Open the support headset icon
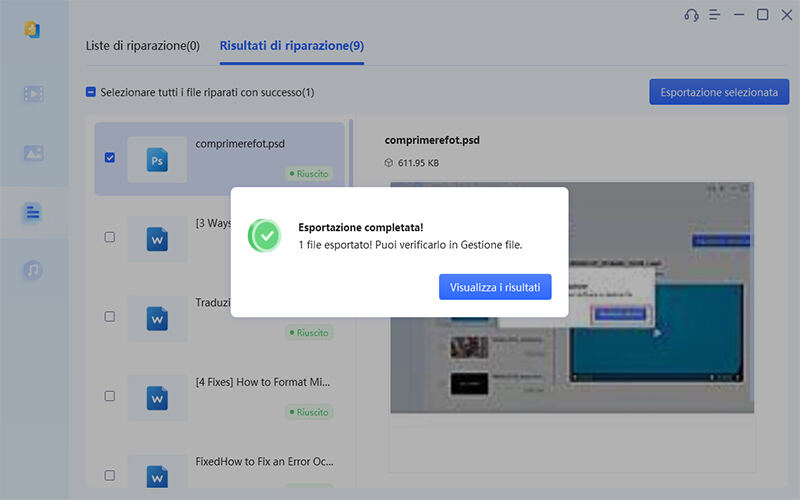The width and height of the screenshot is (800, 500). click(x=691, y=15)
